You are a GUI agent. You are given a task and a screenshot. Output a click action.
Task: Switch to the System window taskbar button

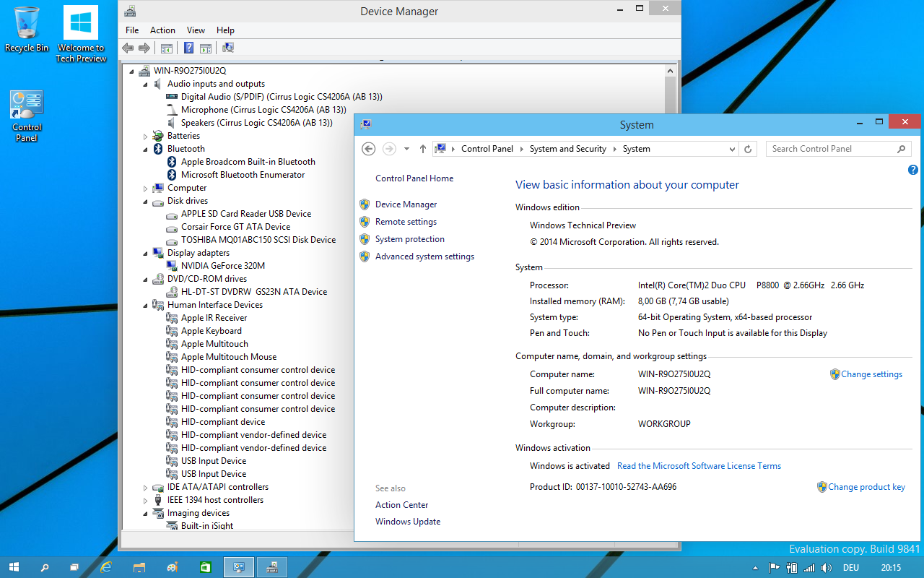tap(239, 567)
